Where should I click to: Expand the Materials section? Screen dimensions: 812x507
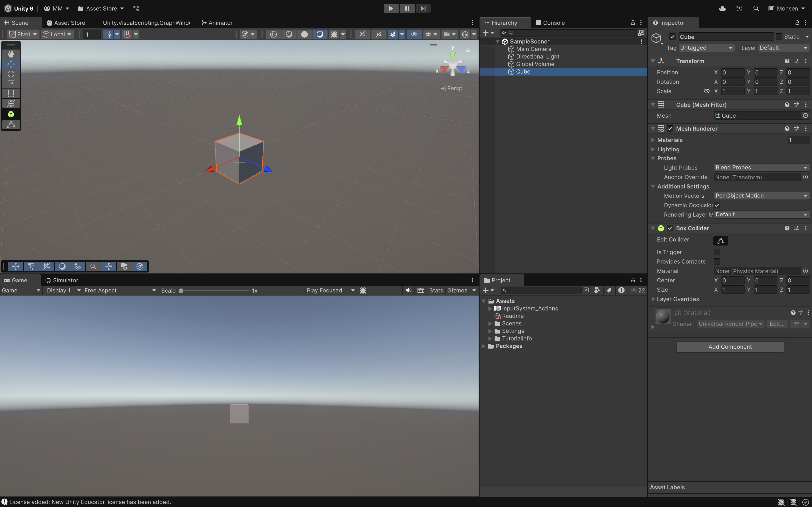pyautogui.click(x=653, y=140)
